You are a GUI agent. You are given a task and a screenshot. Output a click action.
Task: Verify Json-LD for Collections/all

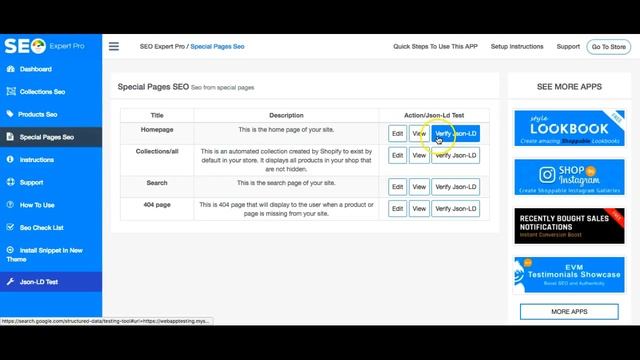(x=456, y=156)
